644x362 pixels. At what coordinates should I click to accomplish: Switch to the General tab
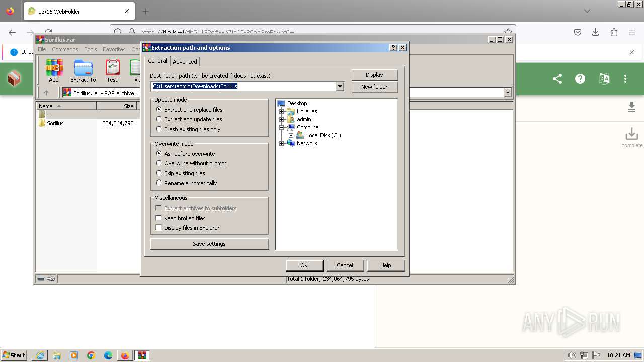[x=157, y=61]
